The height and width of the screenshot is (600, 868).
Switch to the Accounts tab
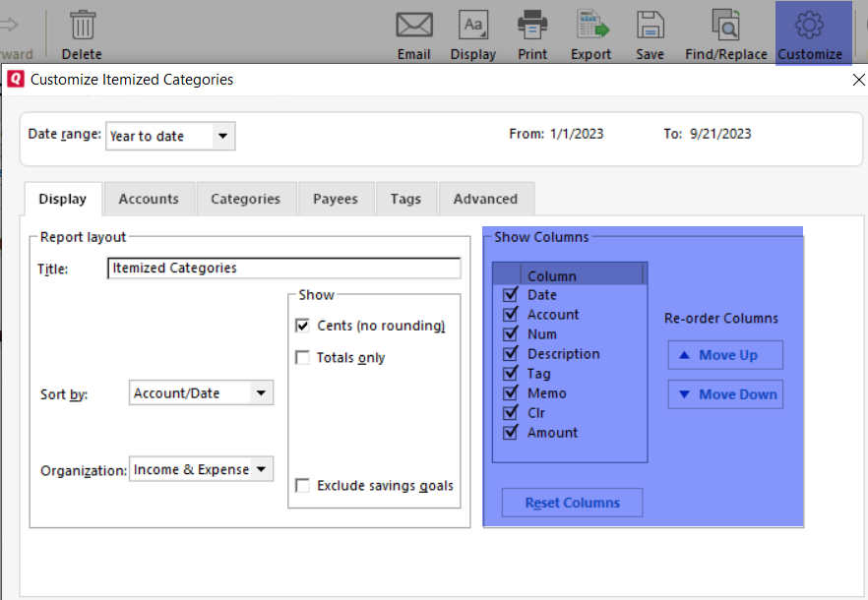click(x=149, y=199)
